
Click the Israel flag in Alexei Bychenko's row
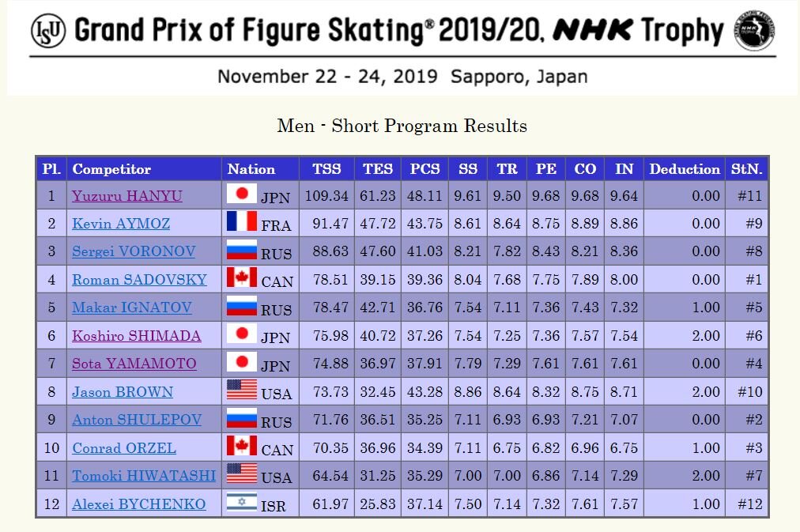tap(241, 502)
